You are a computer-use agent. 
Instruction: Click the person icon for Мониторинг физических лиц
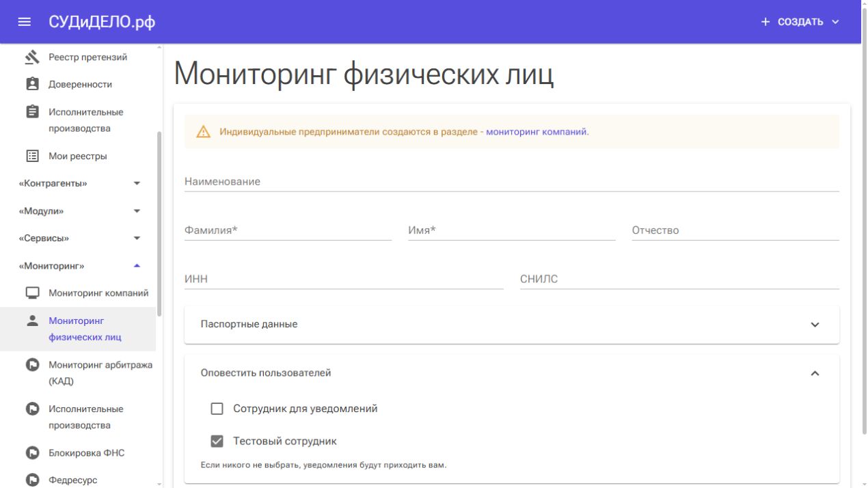coord(32,320)
